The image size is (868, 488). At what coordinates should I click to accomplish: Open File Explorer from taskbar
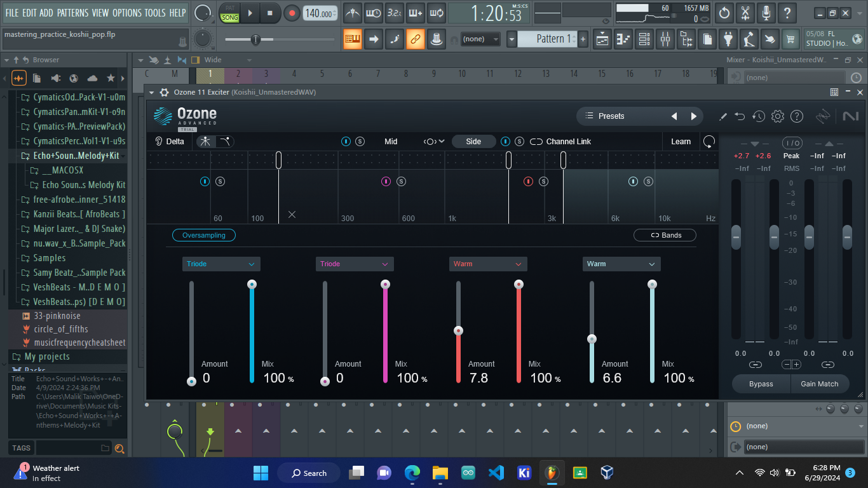pos(440,473)
